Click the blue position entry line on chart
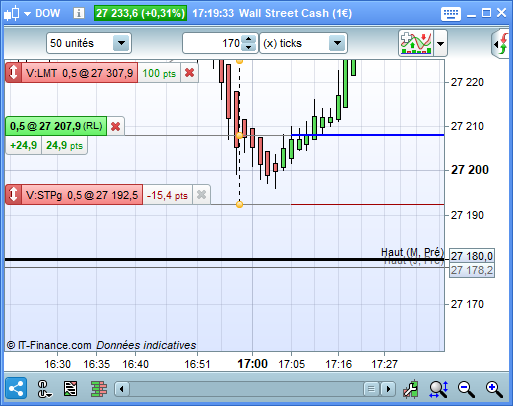This screenshot has height=406, width=513. click(x=368, y=135)
